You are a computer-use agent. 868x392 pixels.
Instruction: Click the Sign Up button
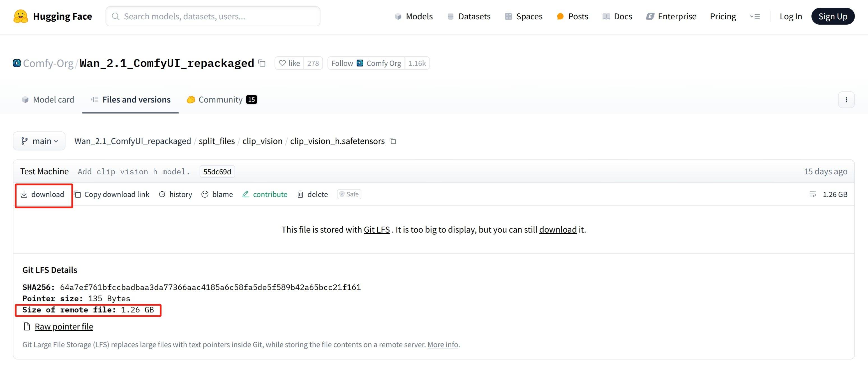pyautogui.click(x=833, y=16)
